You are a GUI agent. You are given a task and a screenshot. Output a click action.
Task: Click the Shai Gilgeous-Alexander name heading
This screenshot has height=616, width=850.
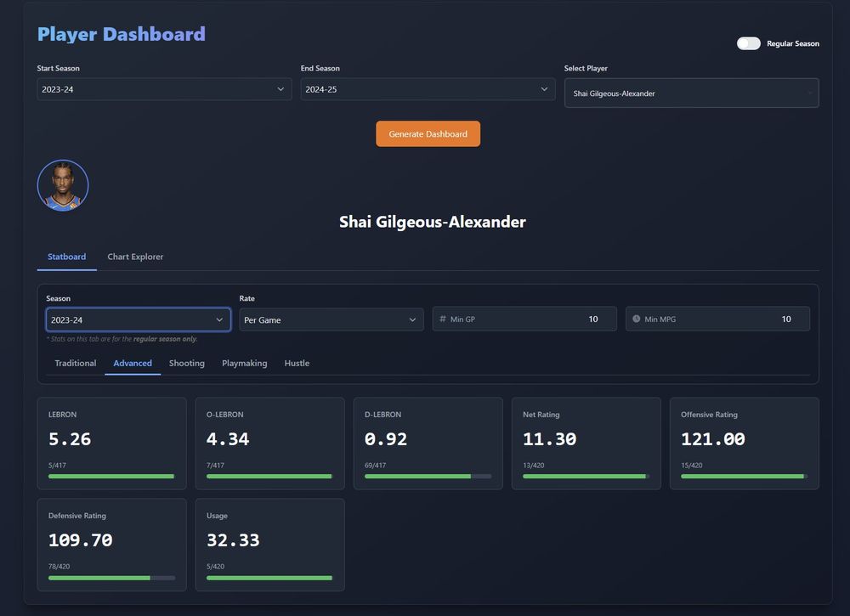(x=433, y=222)
